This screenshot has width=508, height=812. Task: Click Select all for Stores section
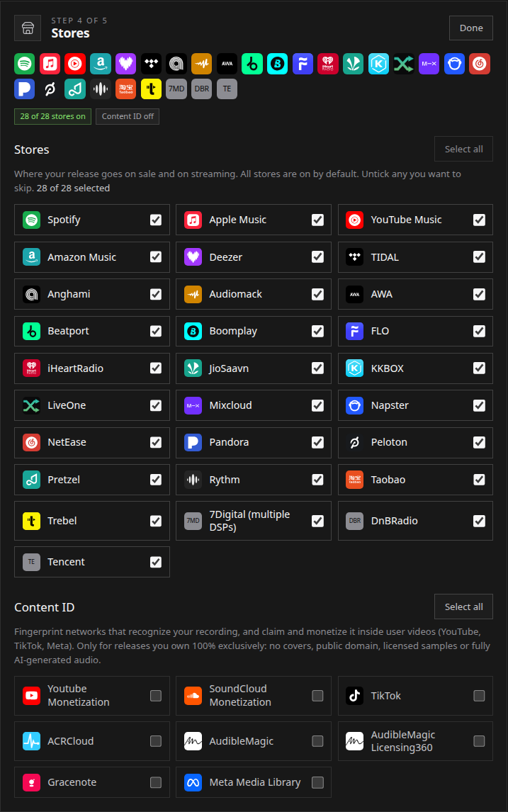coord(463,149)
